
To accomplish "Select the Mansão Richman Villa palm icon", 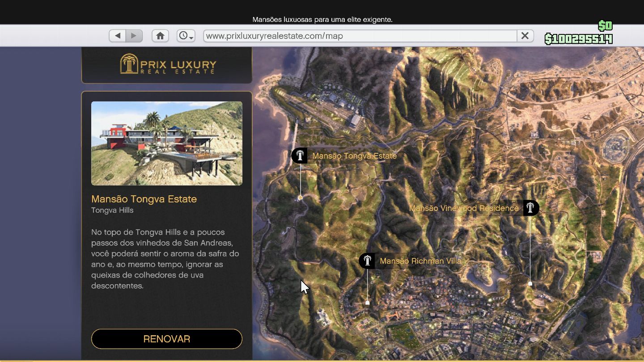I will click(367, 261).
